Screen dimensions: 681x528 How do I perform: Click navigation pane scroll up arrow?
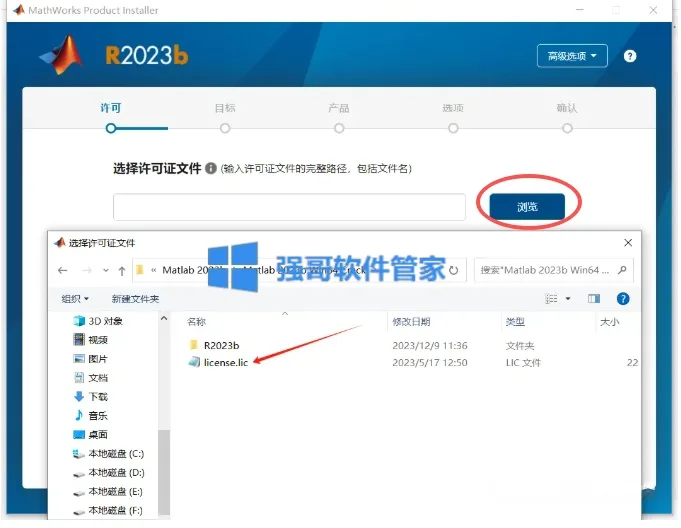point(164,318)
